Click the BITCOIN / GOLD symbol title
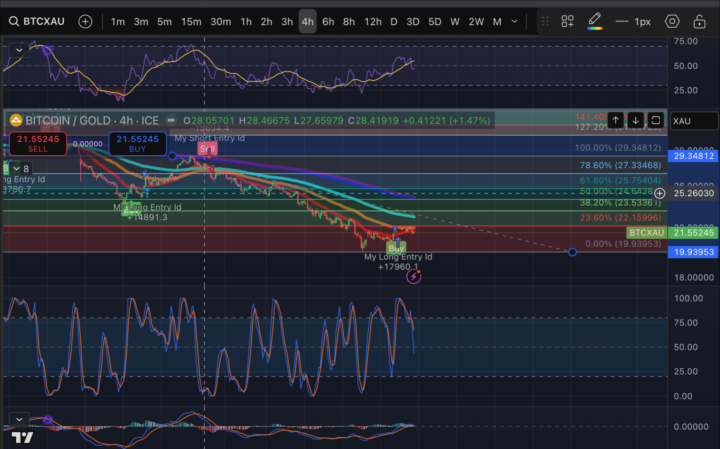 coord(92,120)
